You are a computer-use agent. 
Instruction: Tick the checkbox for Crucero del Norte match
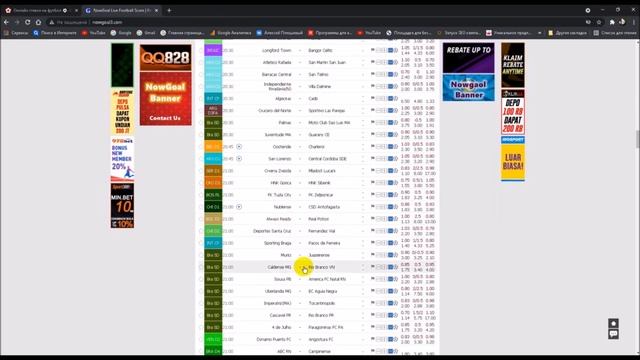[201, 111]
